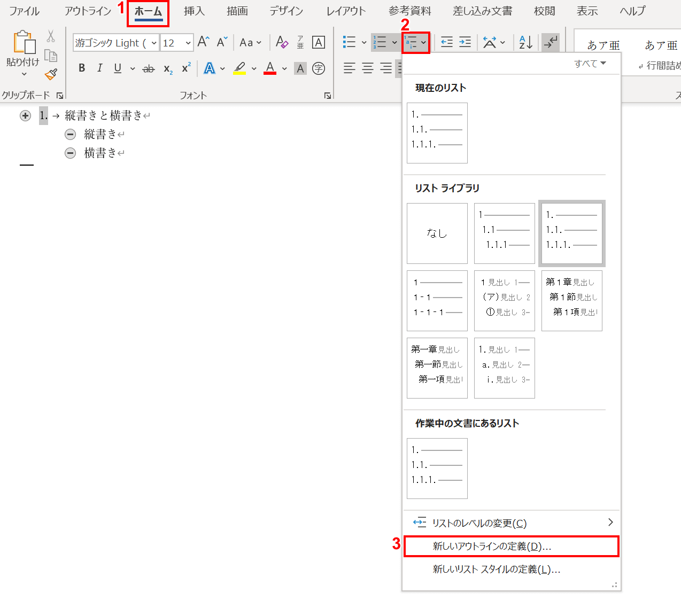Click the numbered list icon
The width and height of the screenshot is (681, 616).
(380, 42)
